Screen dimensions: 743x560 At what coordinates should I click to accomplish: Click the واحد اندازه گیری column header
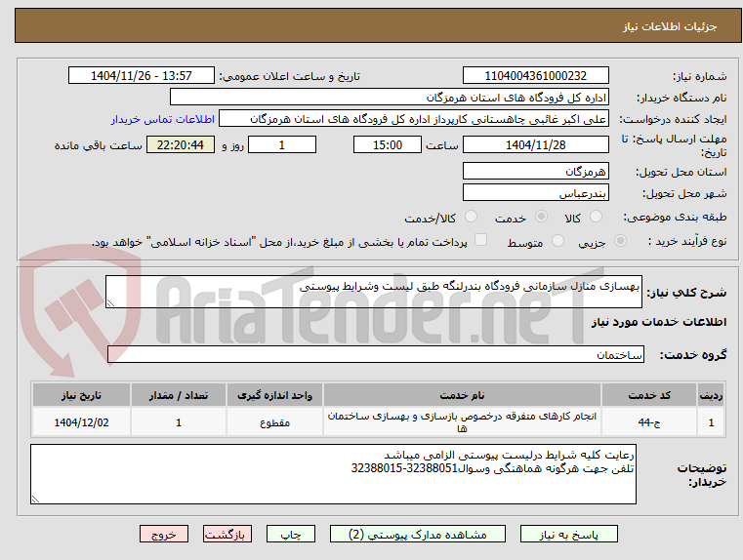274,395
